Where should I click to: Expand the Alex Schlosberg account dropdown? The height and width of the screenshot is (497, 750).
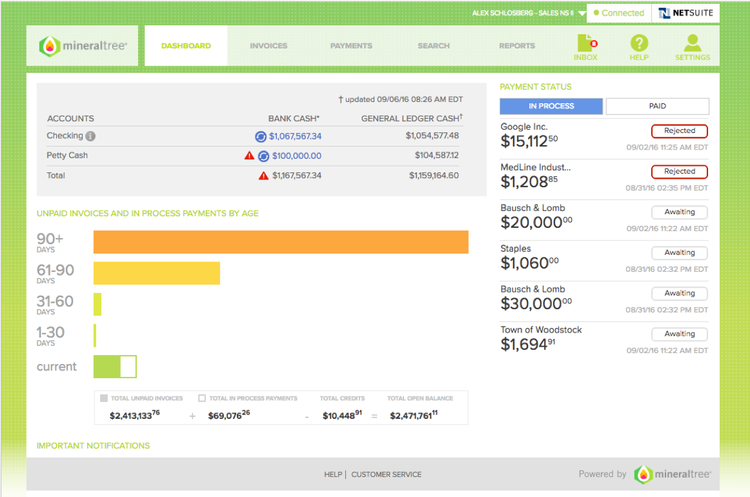click(582, 13)
